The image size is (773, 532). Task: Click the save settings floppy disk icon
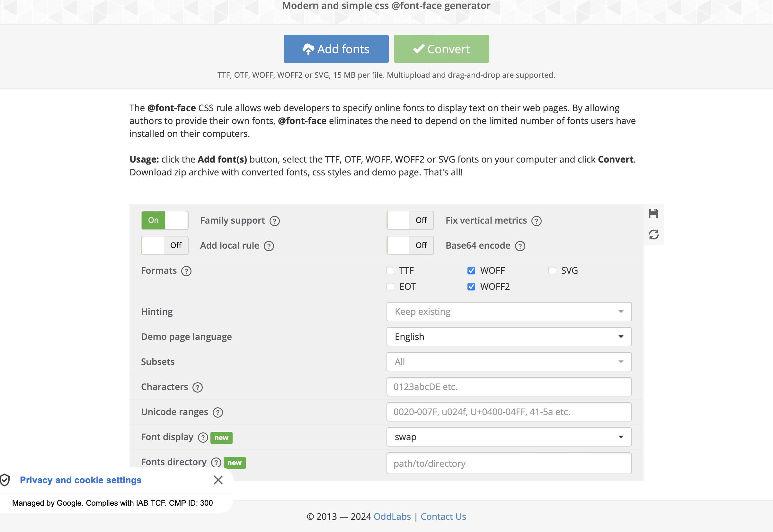coord(653,214)
